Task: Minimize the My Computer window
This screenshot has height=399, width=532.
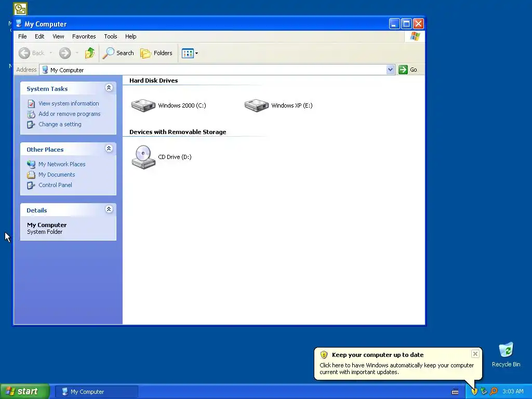Action: (394, 24)
